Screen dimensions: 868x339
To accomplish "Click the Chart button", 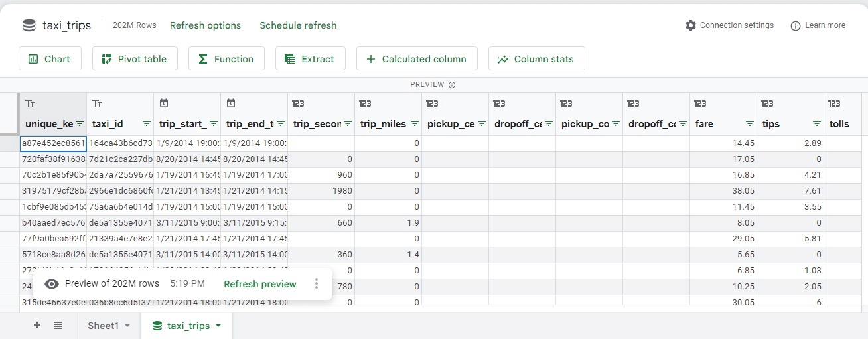I will (x=50, y=59).
